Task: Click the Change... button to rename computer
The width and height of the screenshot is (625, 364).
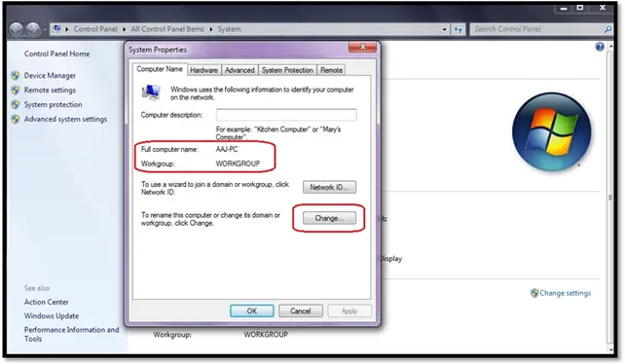Action: click(329, 218)
